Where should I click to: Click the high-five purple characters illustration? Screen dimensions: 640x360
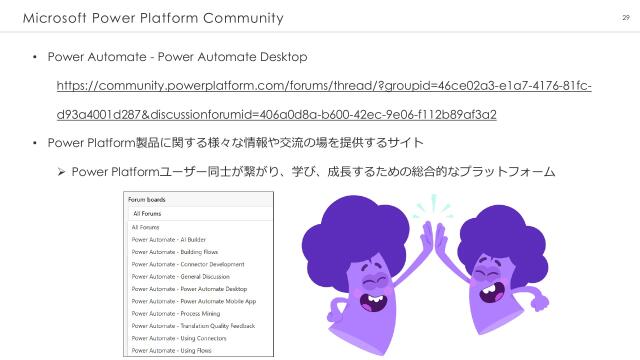[x=425, y=274]
